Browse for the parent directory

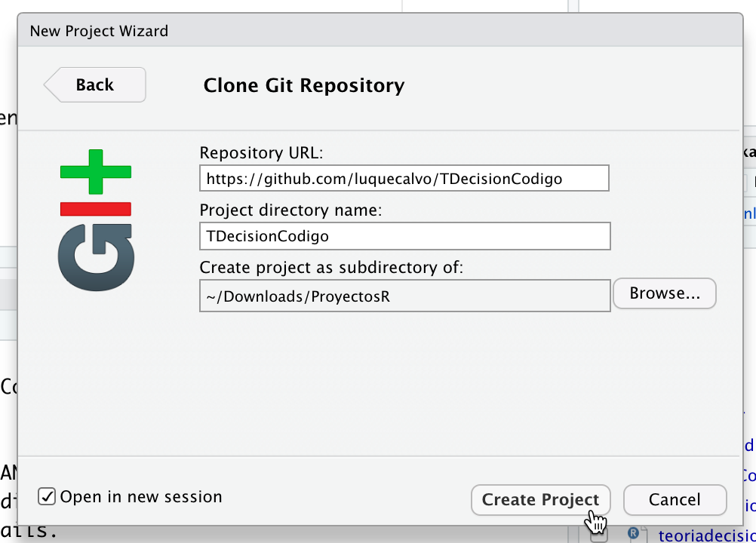[664, 293]
